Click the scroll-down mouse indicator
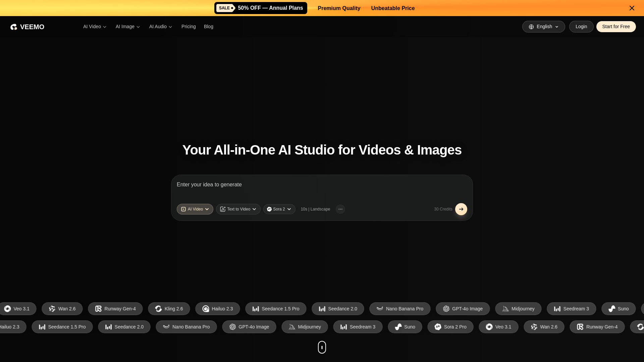The image size is (644, 362). 322,347
